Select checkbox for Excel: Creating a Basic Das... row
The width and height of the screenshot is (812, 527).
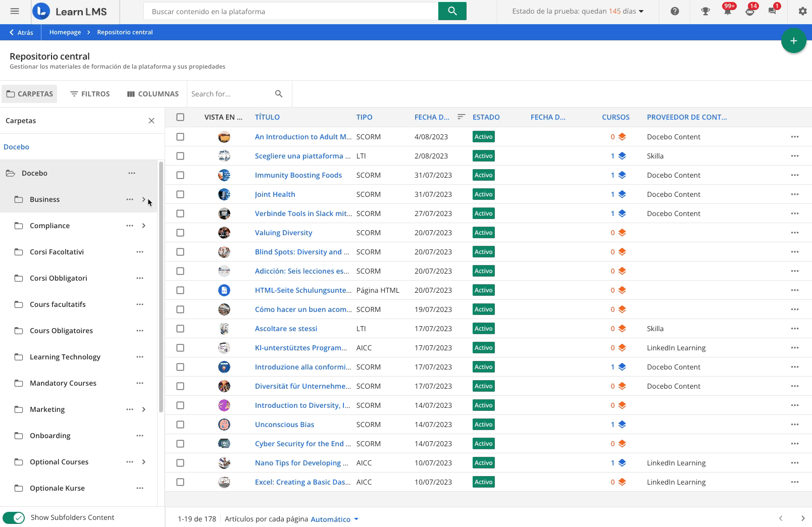pos(180,482)
